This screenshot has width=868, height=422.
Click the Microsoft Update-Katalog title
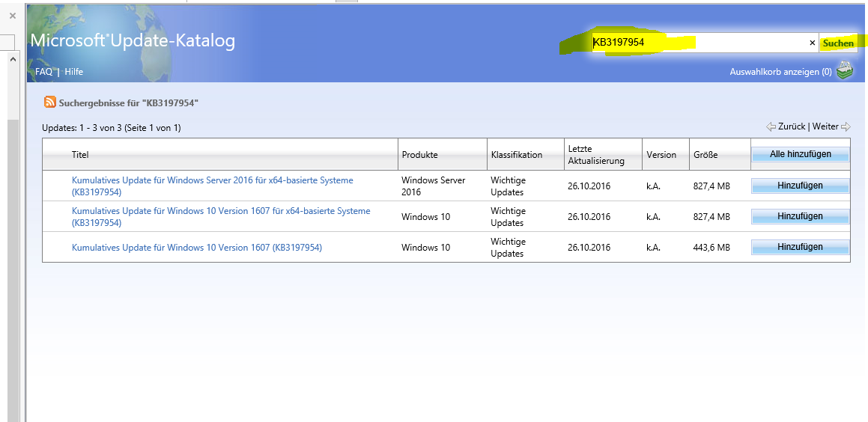(x=133, y=40)
